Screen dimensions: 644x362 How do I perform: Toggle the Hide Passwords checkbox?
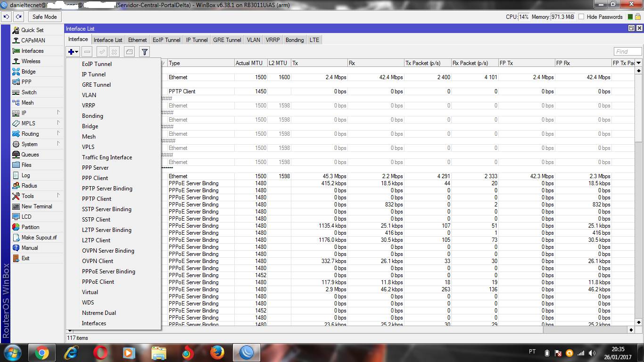click(581, 17)
